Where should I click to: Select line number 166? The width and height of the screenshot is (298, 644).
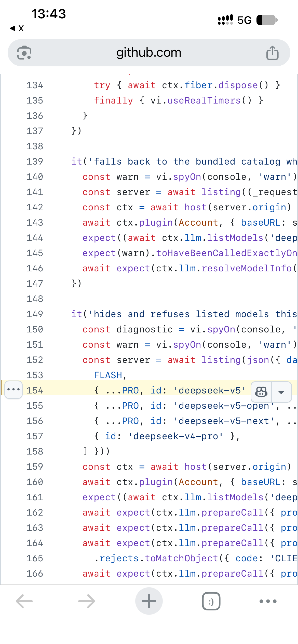click(x=35, y=574)
